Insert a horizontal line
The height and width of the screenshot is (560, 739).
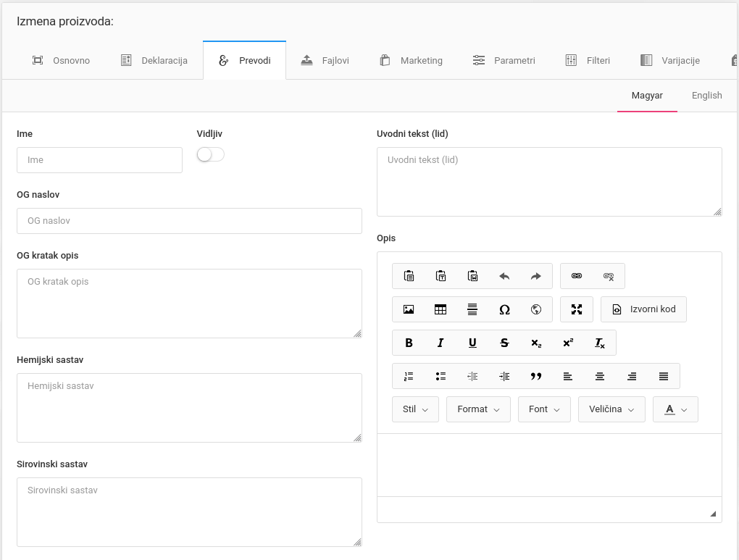pyautogui.click(x=472, y=309)
